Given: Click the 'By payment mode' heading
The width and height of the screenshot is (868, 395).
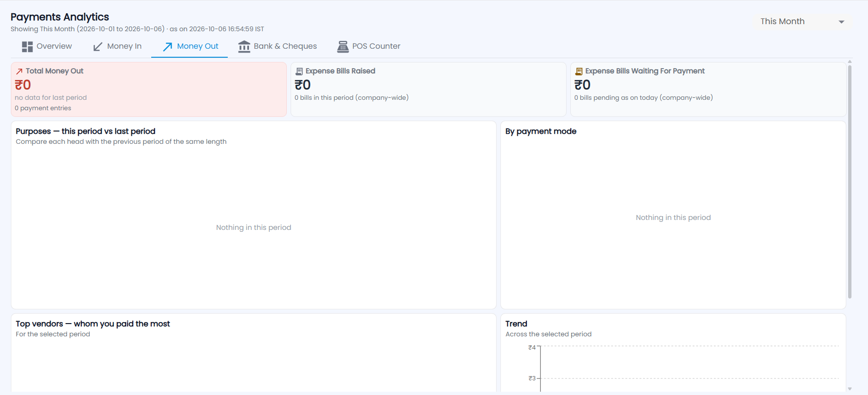Looking at the screenshot, I should pos(541,132).
